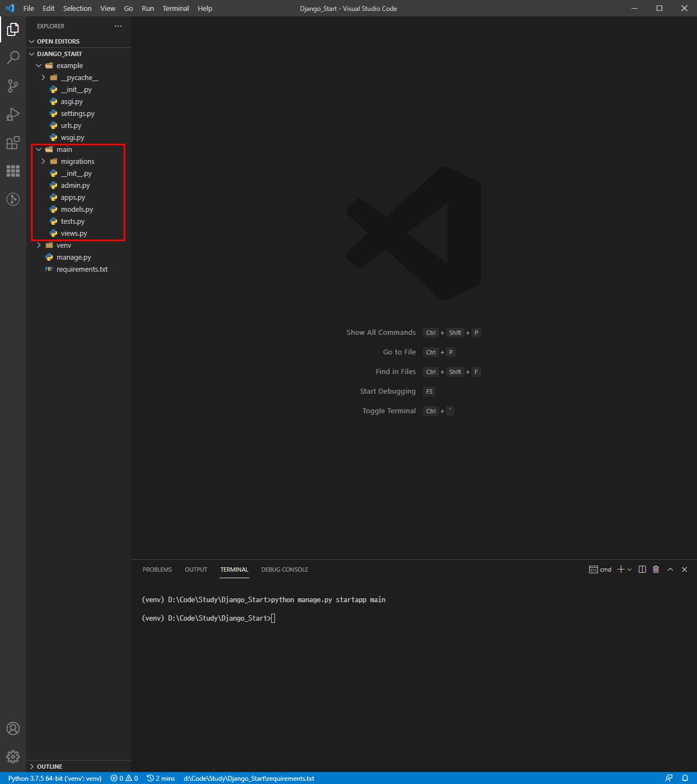Click requirements.txt path in status bar
Screen dimensions: 697x784
[249, 778]
